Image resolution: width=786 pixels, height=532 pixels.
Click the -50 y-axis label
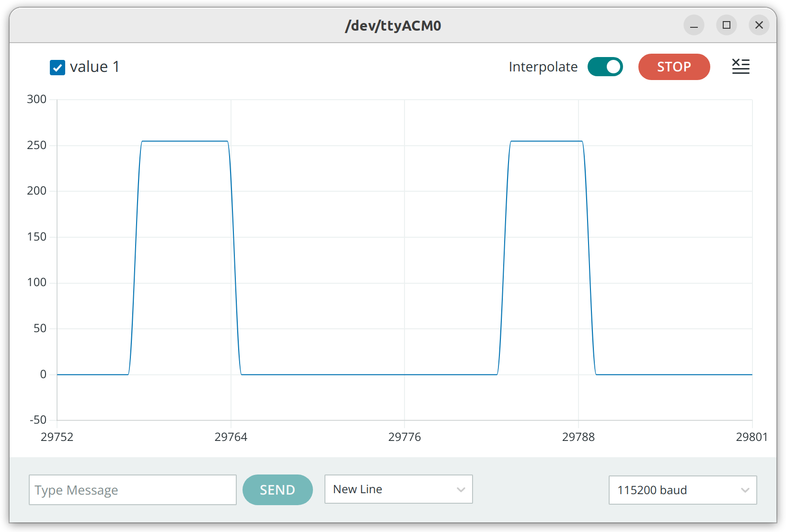pyautogui.click(x=38, y=420)
